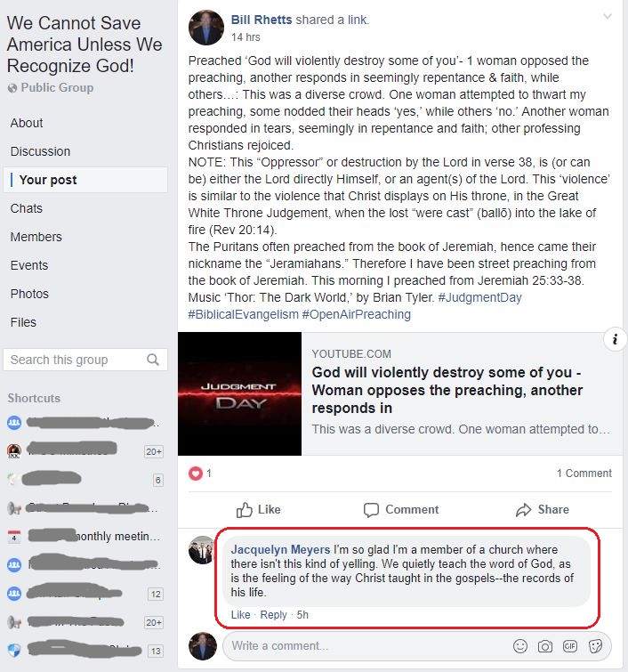
Task: Click the Write a comment field
Action: 364,646
